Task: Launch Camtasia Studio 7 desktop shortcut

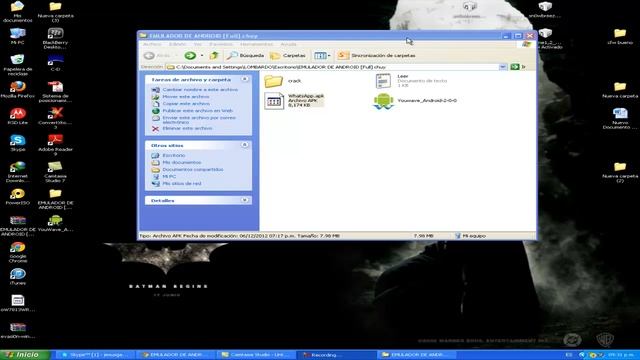Action: (55, 171)
